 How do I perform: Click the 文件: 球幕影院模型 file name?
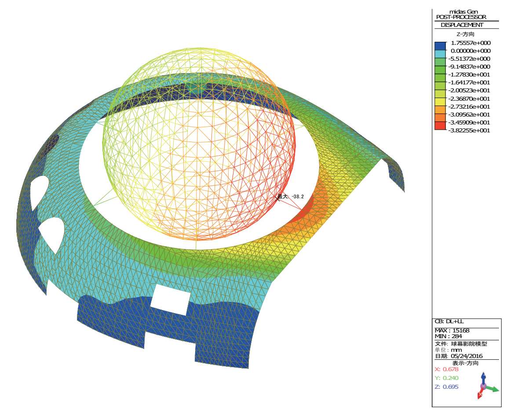461,344
